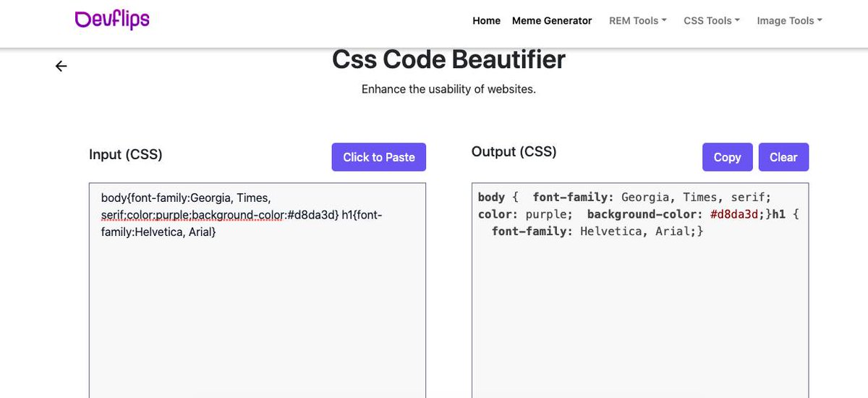Click the 'body' selector in output
The width and height of the screenshot is (868, 398).
click(x=492, y=197)
